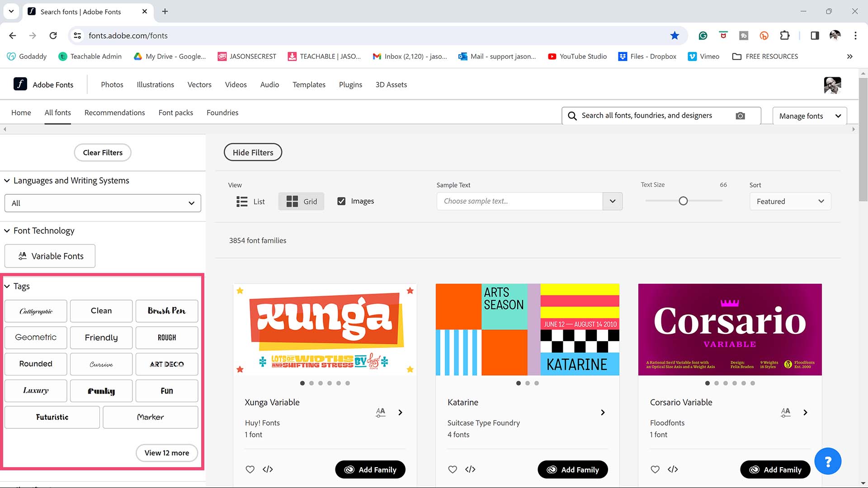This screenshot has width=868, height=488.
Task: Show more bookmarks with double chevron
Action: click(850, 56)
